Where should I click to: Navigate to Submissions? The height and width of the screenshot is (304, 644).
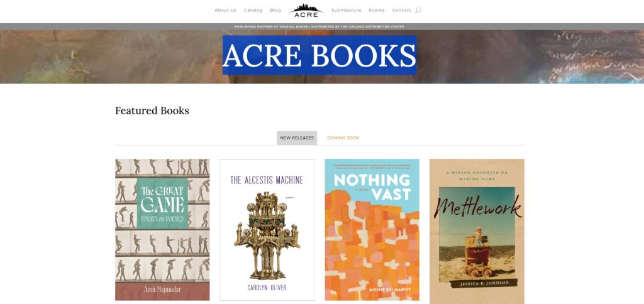click(x=347, y=10)
